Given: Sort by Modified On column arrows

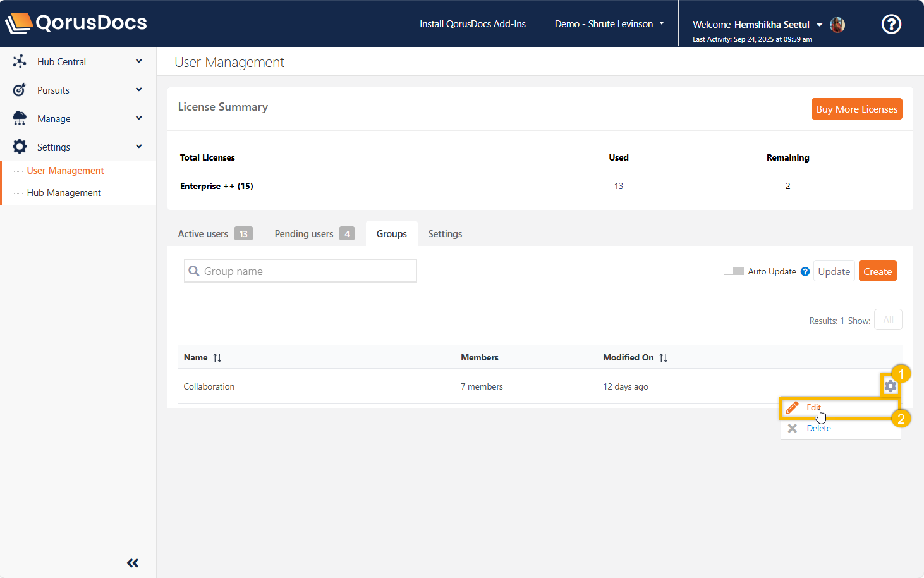Looking at the screenshot, I should 663,358.
